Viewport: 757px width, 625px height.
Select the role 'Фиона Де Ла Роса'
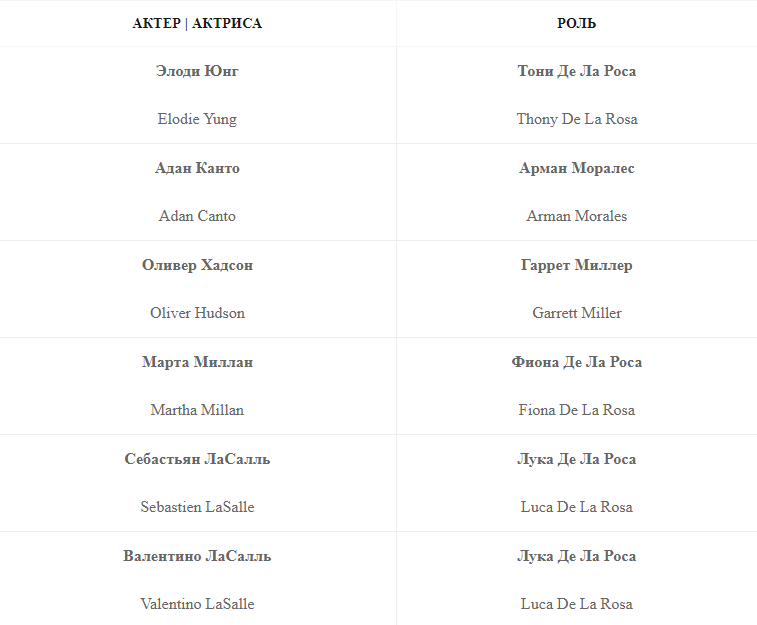click(x=576, y=362)
